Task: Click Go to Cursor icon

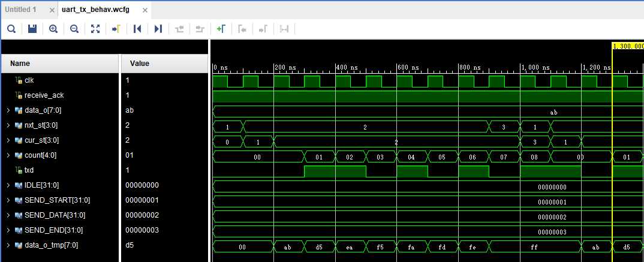Action: point(116,29)
